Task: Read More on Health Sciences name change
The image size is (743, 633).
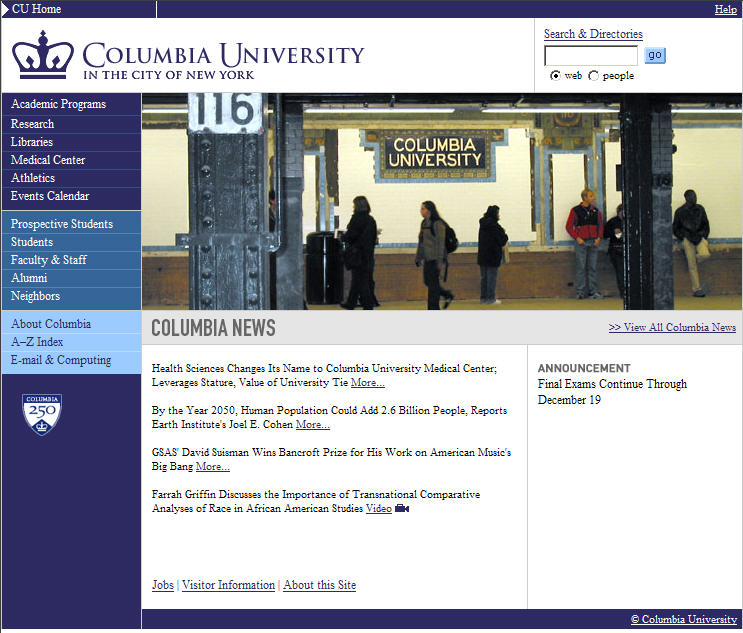Action: click(x=368, y=382)
